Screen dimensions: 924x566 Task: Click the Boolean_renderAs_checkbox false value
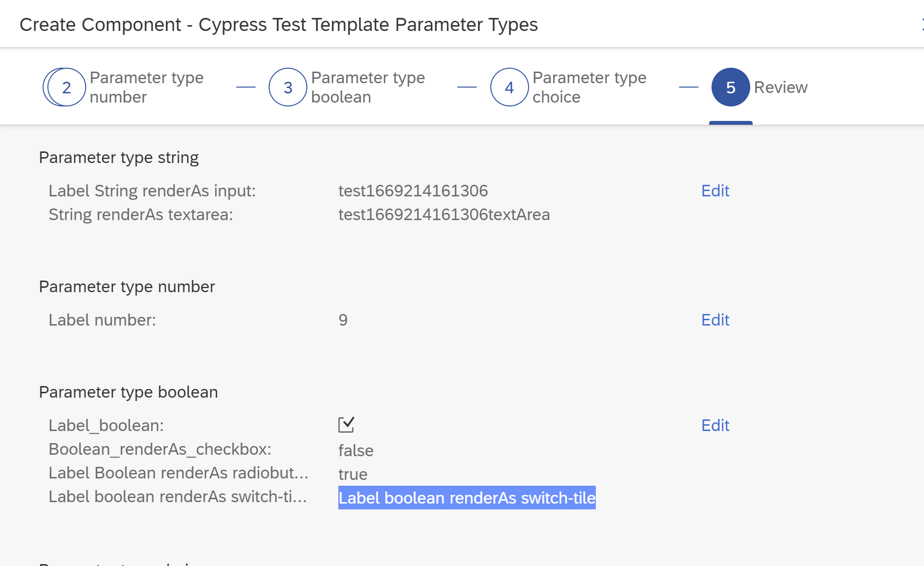coord(356,450)
